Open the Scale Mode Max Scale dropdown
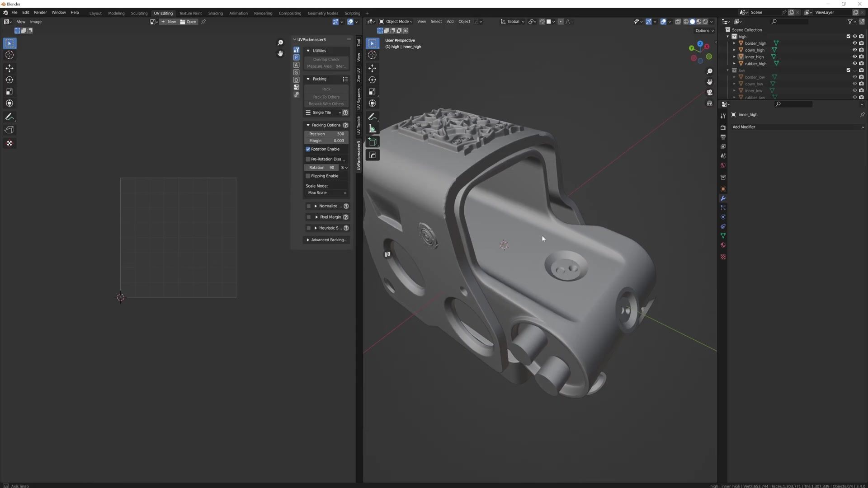868x488 pixels. click(x=326, y=193)
